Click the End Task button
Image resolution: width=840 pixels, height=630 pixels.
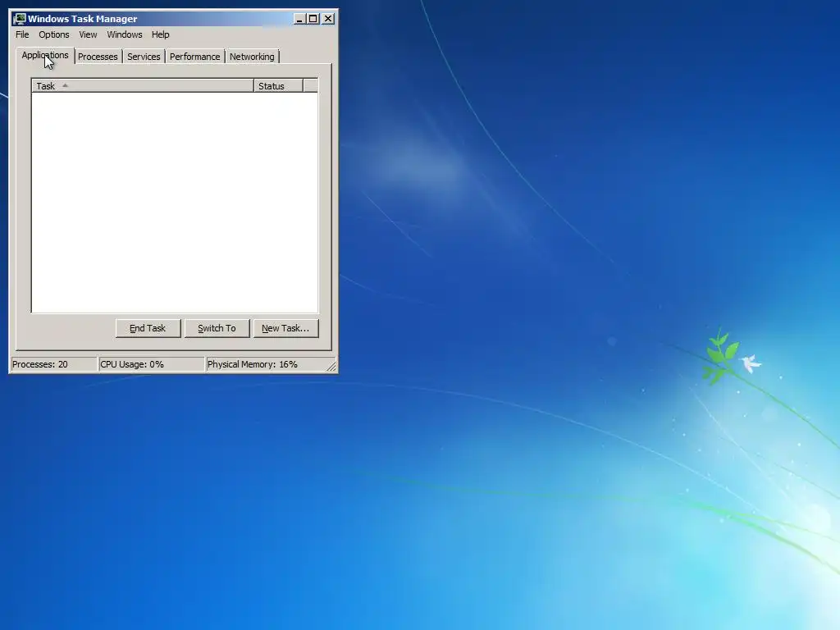148,328
